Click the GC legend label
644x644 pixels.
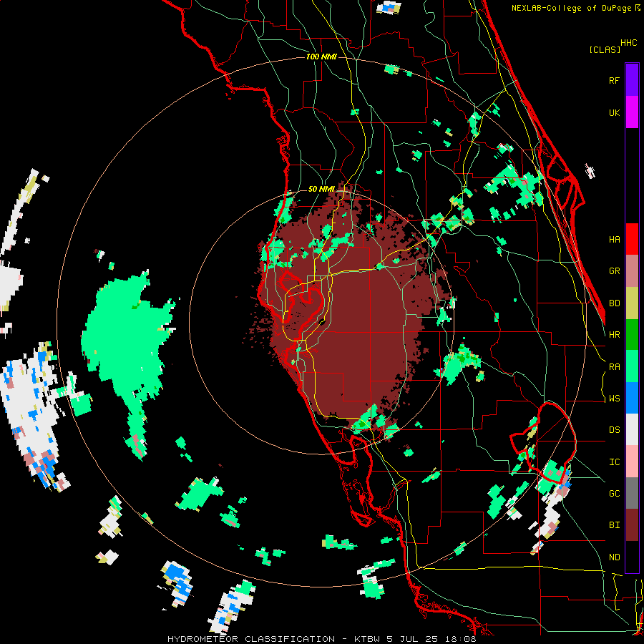tap(614, 494)
